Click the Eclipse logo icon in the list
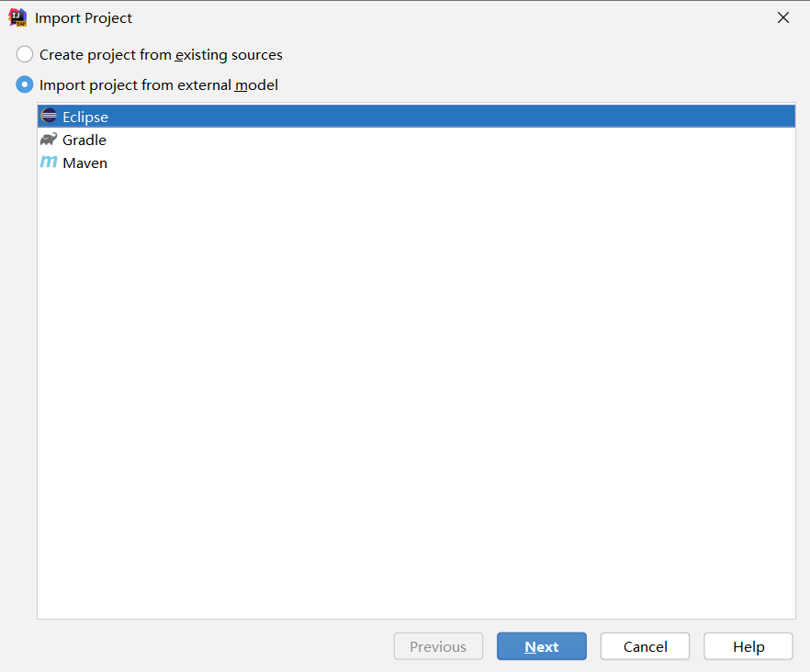This screenshot has width=810, height=672. point(50,117)
